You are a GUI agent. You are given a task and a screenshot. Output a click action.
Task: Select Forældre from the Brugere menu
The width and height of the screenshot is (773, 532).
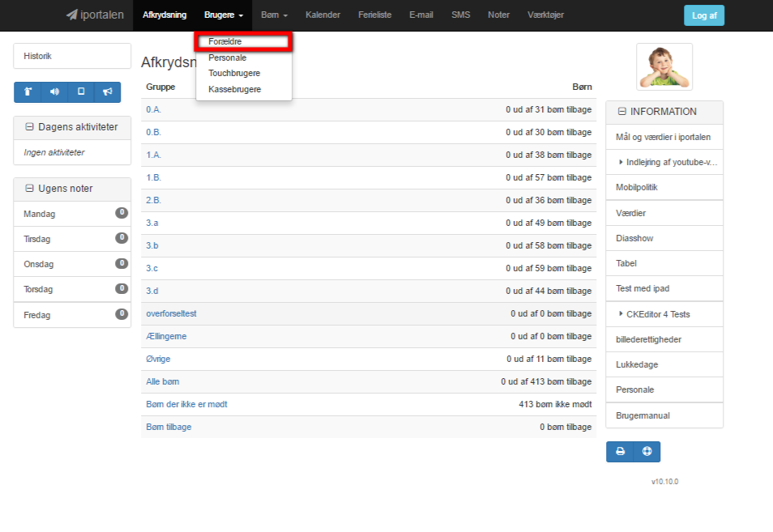click(244, 42)
